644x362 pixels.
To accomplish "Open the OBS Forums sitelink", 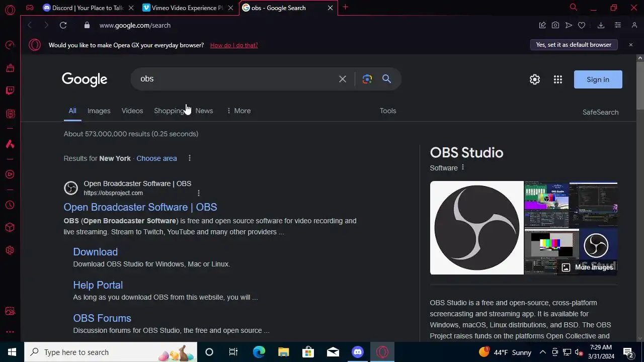I will 102,318.
